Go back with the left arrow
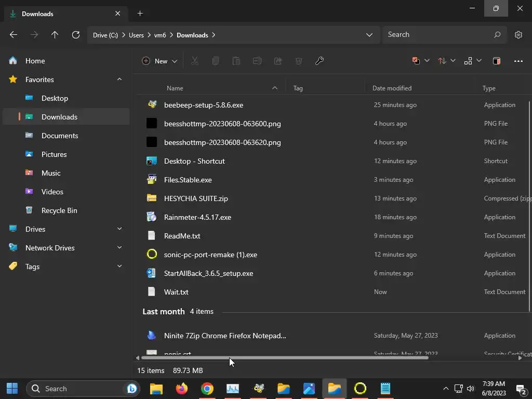Screen dimensions: 532x399 [x=14, y=35]
